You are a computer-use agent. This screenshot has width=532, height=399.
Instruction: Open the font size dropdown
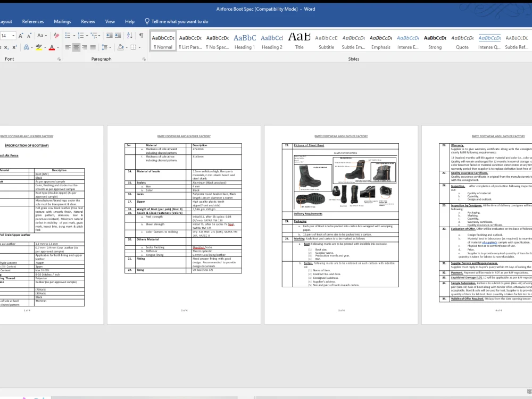[13, 36]
